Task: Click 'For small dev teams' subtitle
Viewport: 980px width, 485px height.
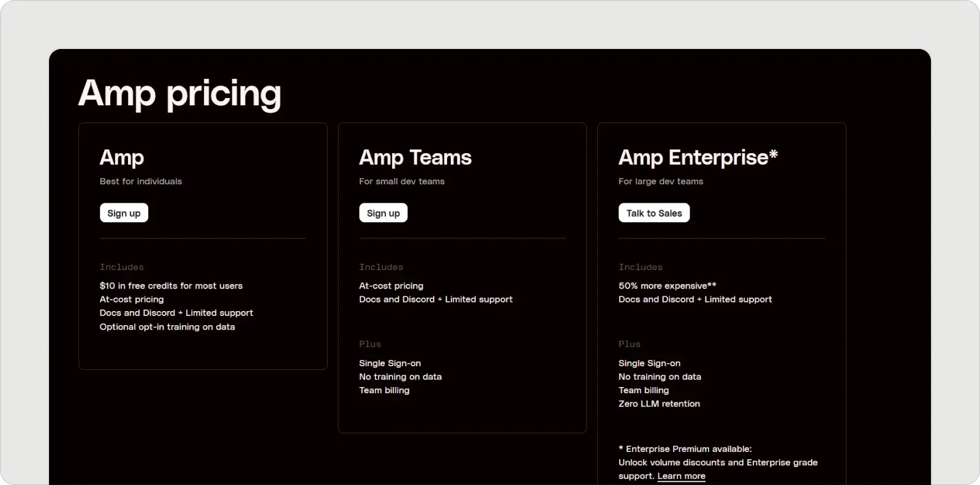Action: [x=402, y=181]
